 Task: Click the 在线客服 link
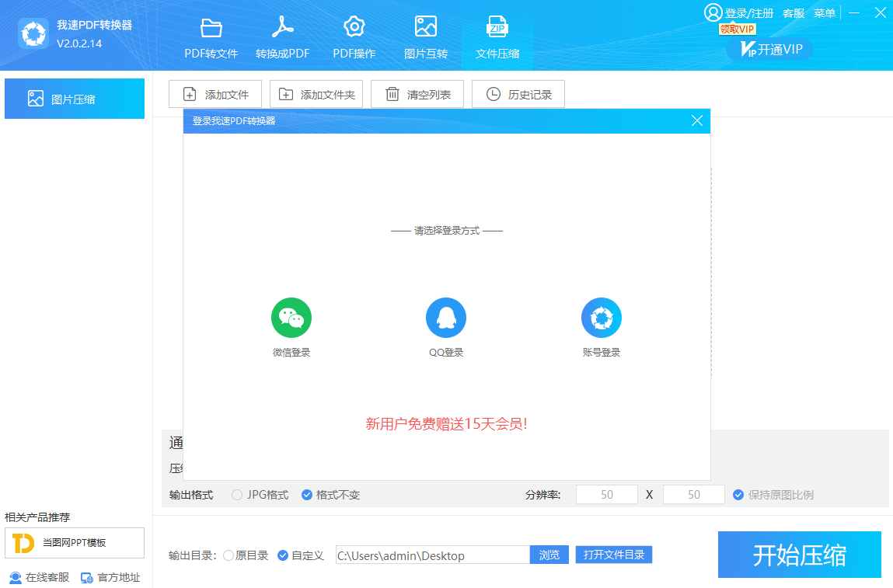pos(40,577)
